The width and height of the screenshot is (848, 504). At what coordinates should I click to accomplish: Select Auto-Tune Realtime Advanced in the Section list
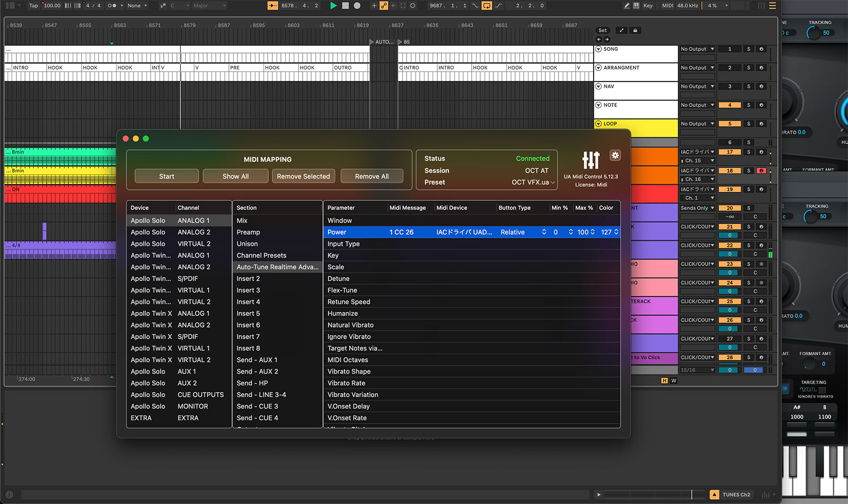coord(277,267)
